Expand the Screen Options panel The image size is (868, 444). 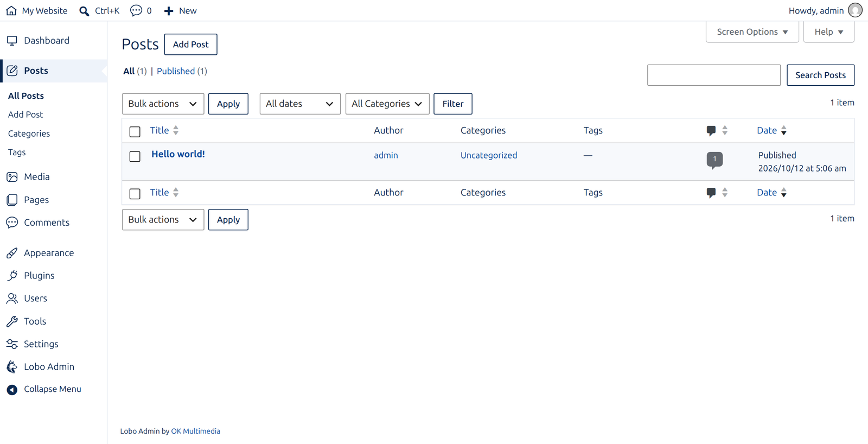pyautogui.click(x=752, y=32)
